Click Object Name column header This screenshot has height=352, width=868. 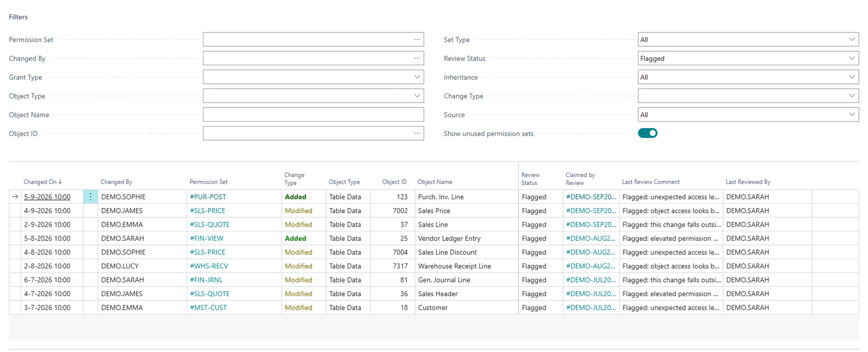(x=435, y=182)
